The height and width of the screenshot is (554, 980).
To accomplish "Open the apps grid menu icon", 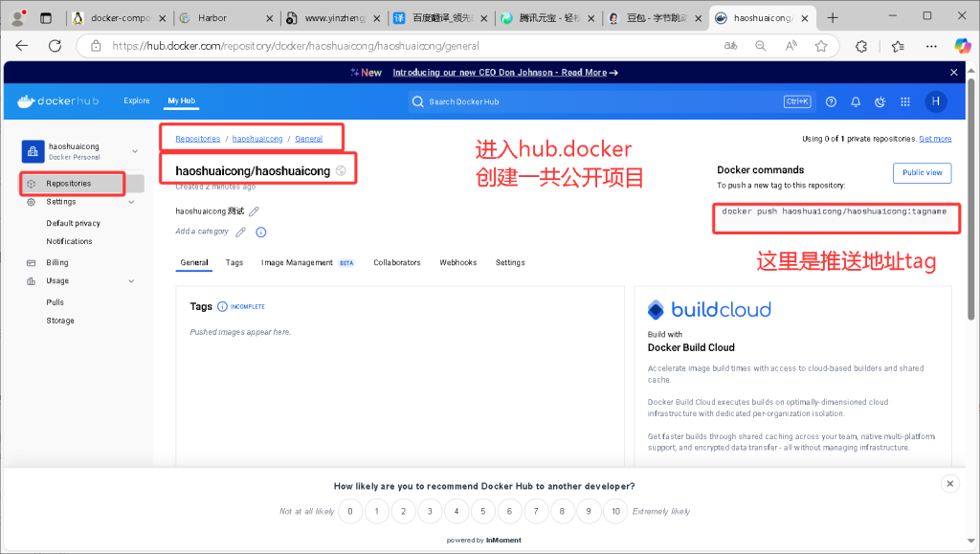I will point(904,101).
